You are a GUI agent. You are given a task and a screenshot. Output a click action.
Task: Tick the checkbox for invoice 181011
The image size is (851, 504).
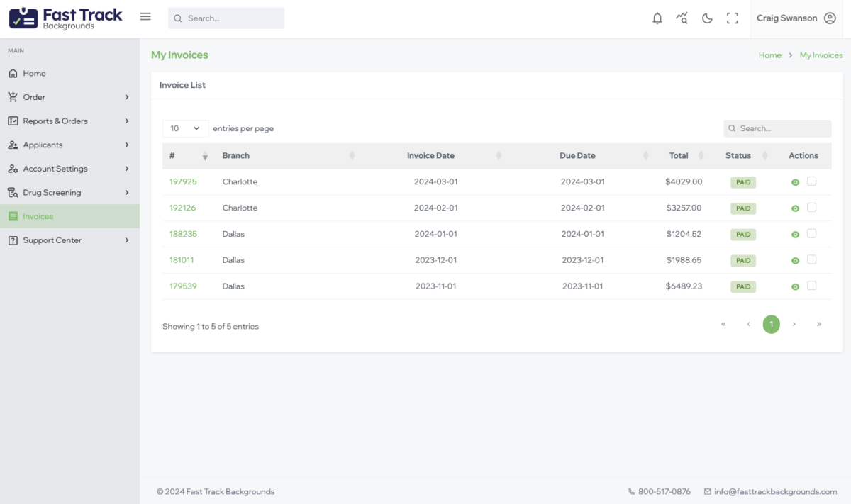click(x=812, y=259)
